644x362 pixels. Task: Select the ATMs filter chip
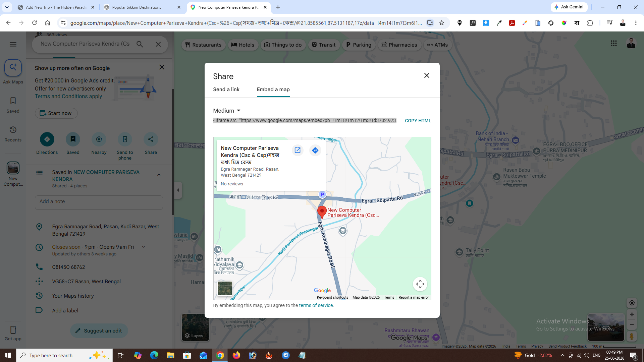pos(438,45)
